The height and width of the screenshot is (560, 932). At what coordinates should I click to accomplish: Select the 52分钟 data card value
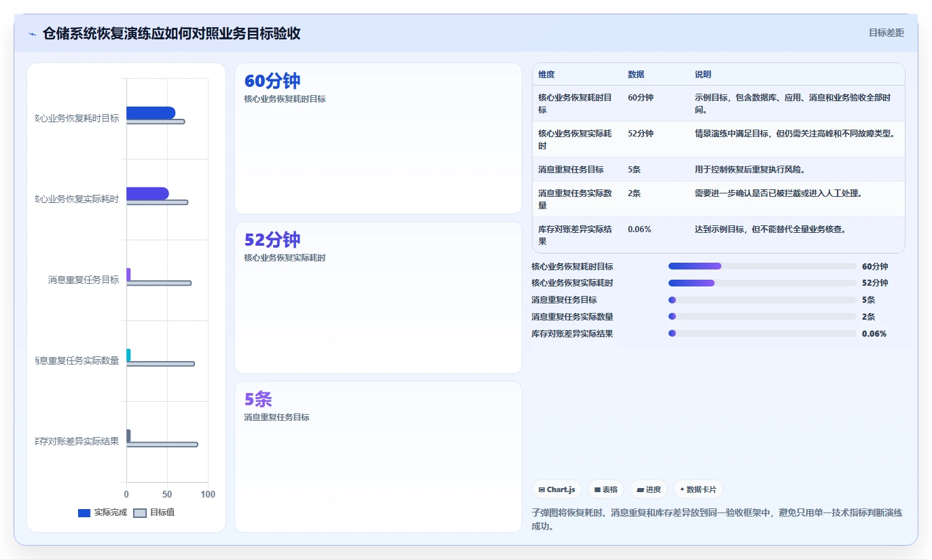click(x=272, y=240)
